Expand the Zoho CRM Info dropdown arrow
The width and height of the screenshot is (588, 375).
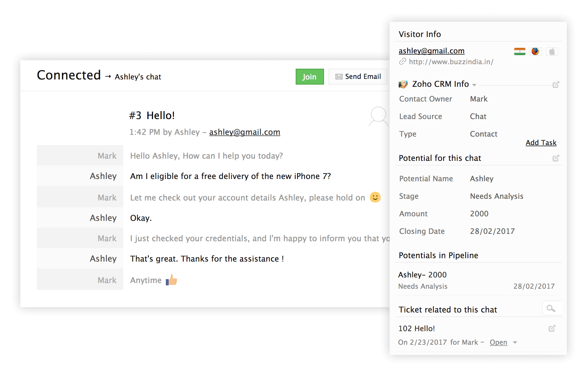point(474,85)
